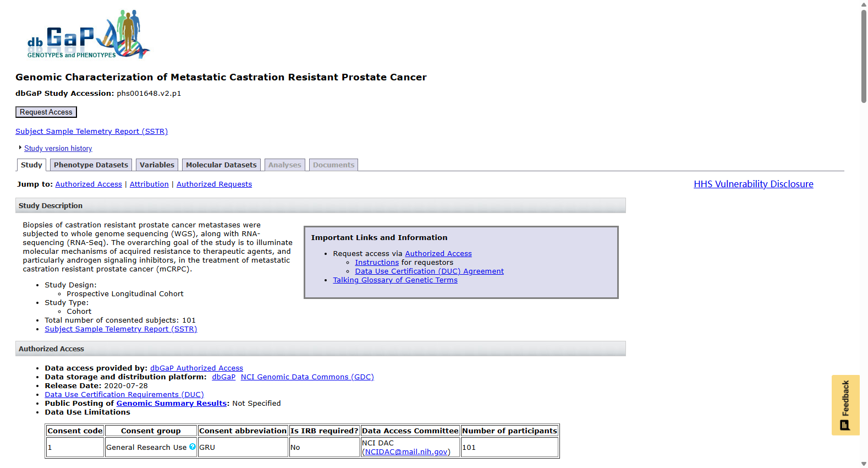Click the 'Prospective Longitudinal Cohort' text

[125, 293]
